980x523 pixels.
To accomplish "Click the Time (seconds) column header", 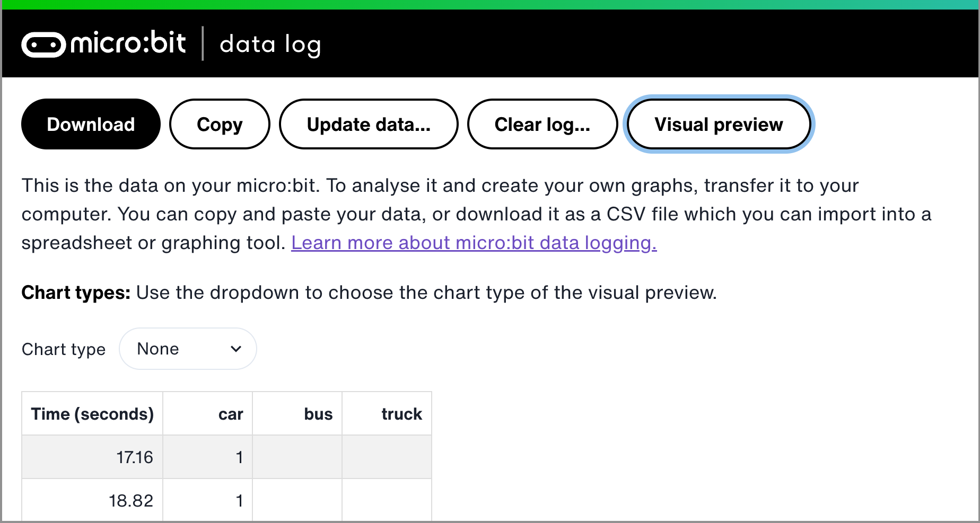I will coord(92,413).
